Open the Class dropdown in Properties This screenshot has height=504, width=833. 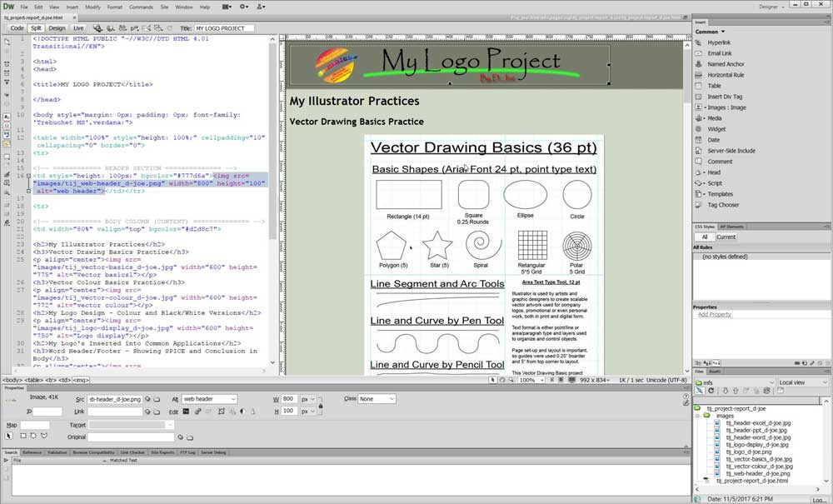click(377, 399)
